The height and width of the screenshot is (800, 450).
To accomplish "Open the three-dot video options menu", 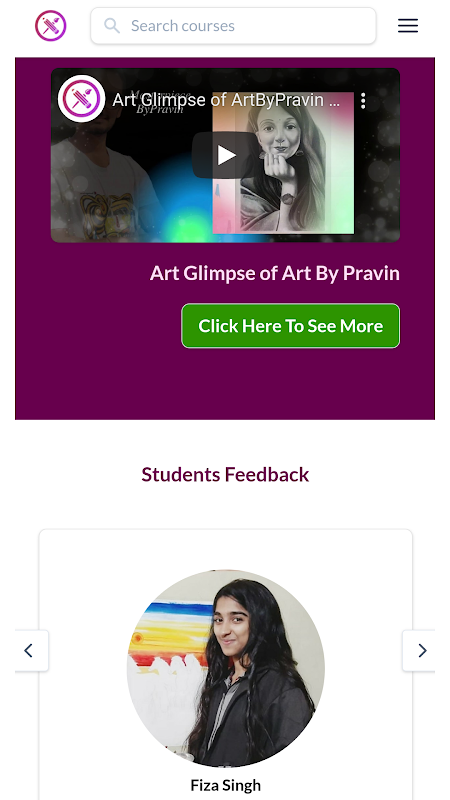I will [363, 101].
